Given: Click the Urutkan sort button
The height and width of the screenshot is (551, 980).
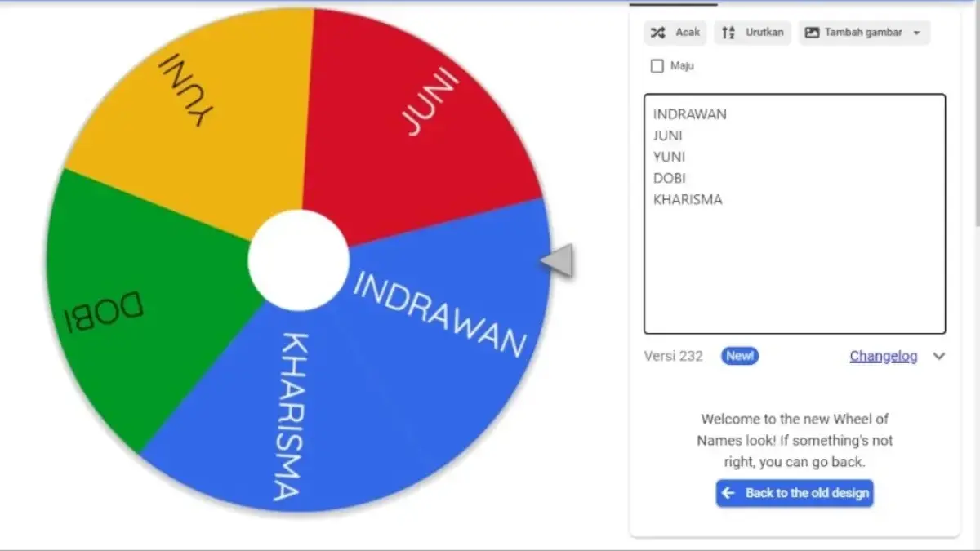Looking at the screenshot, I should coord(752,33).
